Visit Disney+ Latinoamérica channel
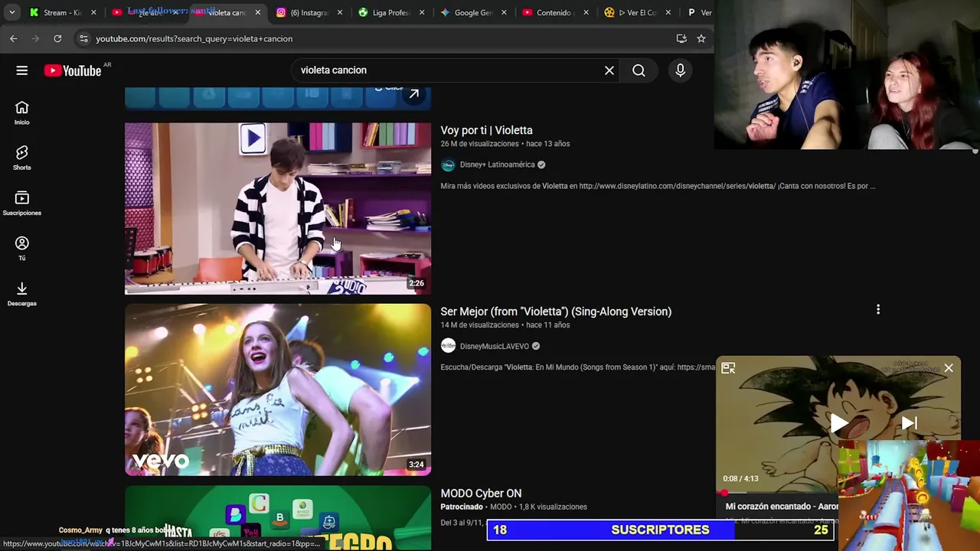Viewport: 980px width, 551px height. tap(497, 165)
